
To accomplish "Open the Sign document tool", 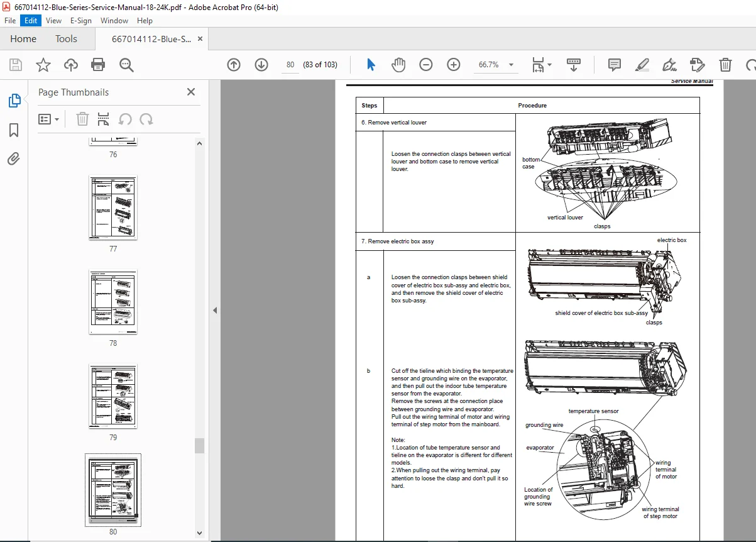I will (670, 64).
